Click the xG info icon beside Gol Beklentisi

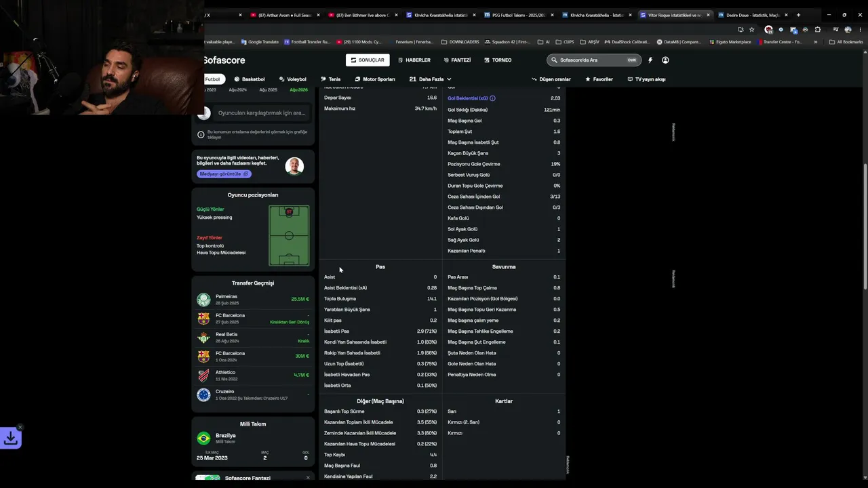(x=492, y=98)
